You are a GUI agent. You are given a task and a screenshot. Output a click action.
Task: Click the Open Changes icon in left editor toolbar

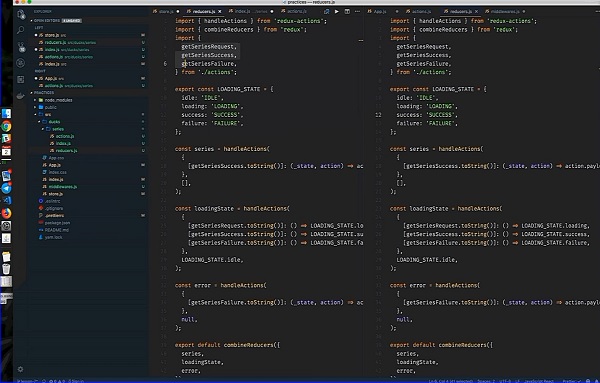326,11
